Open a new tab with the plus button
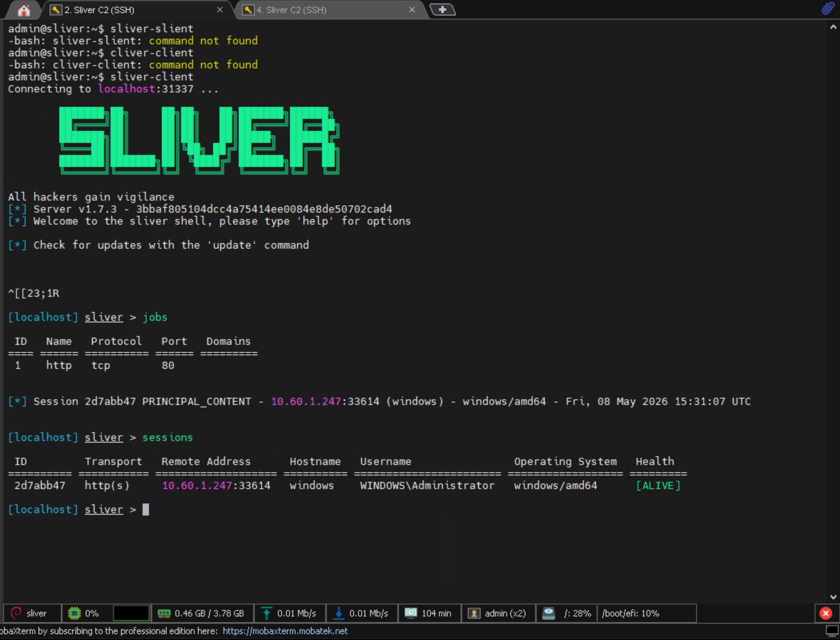This screenshot has width=840, height=640. tap(442, 10)
